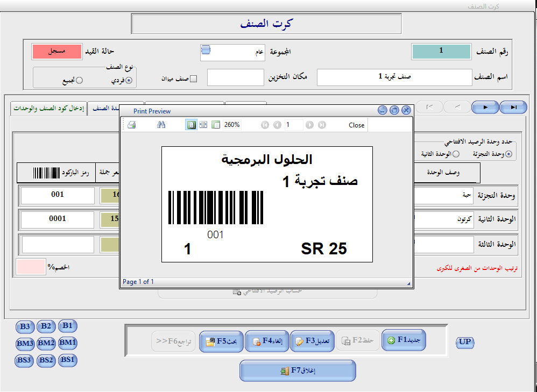Click the مكان التخزين field

[x=236, y=77]
